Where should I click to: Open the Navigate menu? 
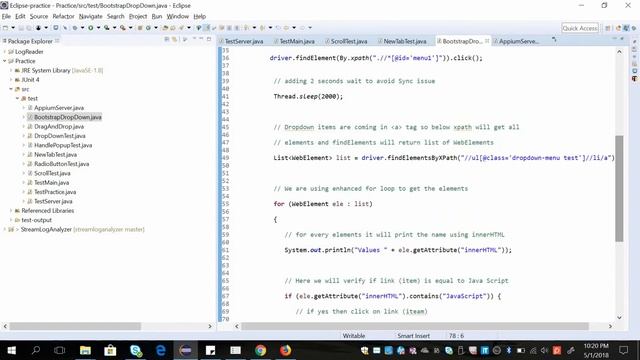click(91, 16)
